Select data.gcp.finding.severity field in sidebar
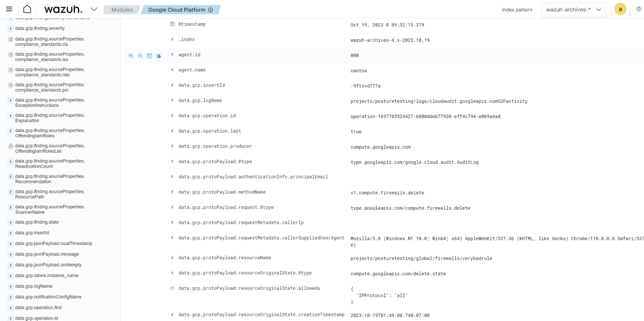Screen dimensions: 644x321 [x=40, y=28]
